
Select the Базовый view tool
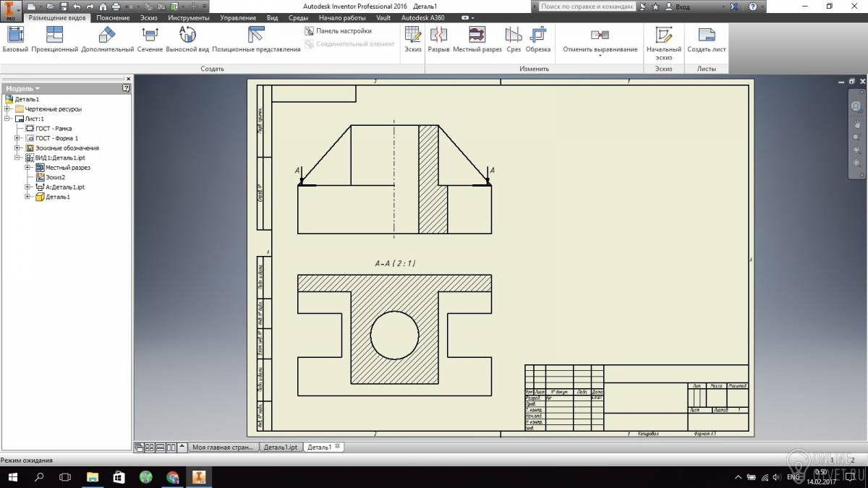coord(15,39)
